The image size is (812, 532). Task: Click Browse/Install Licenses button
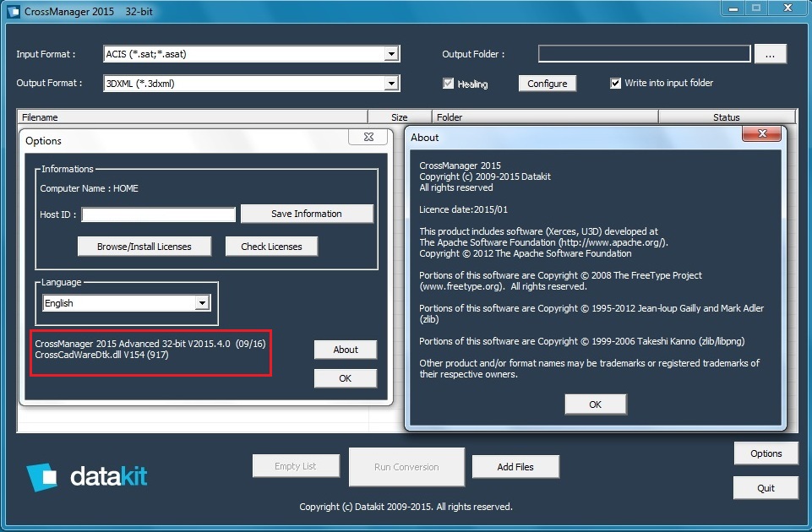(x=144, y=247)
